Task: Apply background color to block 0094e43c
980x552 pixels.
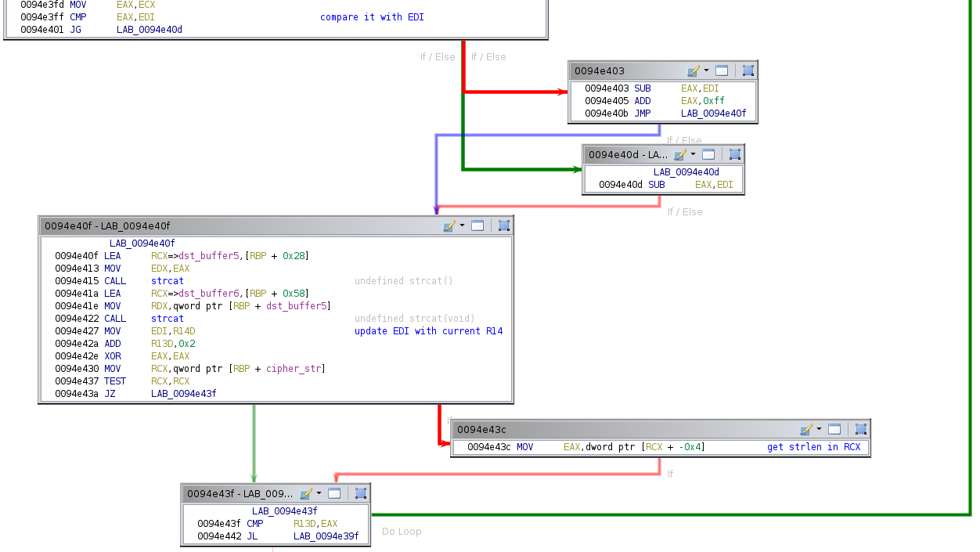Action: coord(805,429)
